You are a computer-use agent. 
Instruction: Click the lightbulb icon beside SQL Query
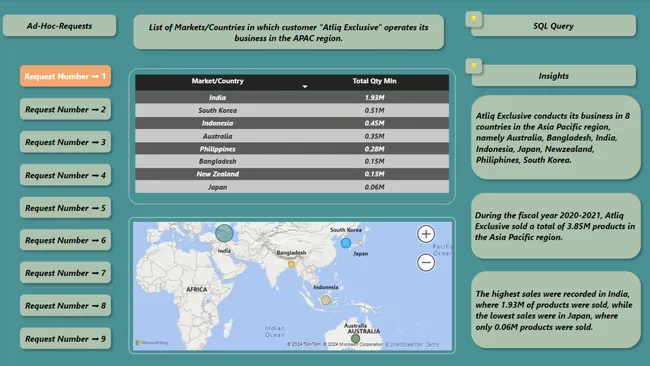474,19
